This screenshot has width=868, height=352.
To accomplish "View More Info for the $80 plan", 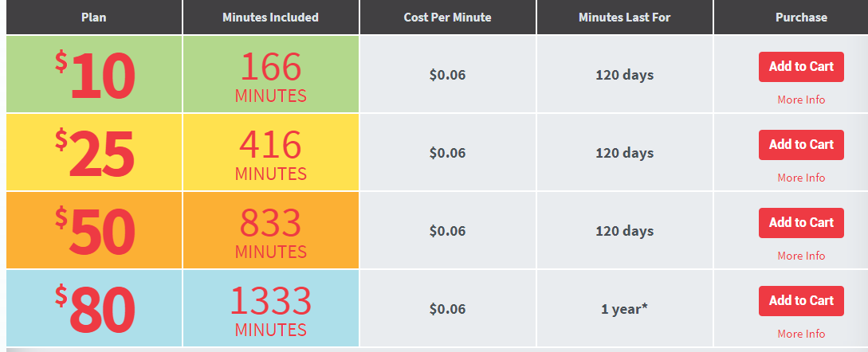I will click(x=801, y=334).
